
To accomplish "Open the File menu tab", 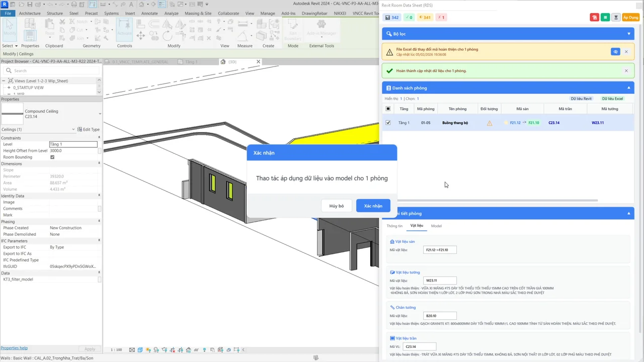I will 8,13.
